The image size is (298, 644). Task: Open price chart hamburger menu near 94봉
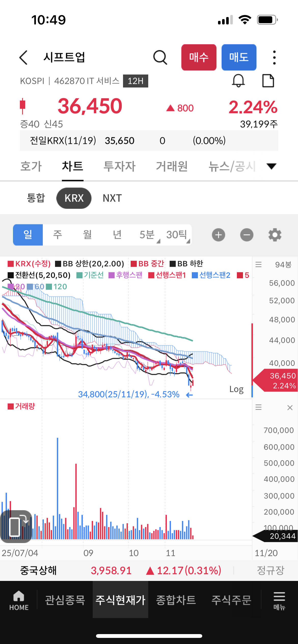(259, 265)
